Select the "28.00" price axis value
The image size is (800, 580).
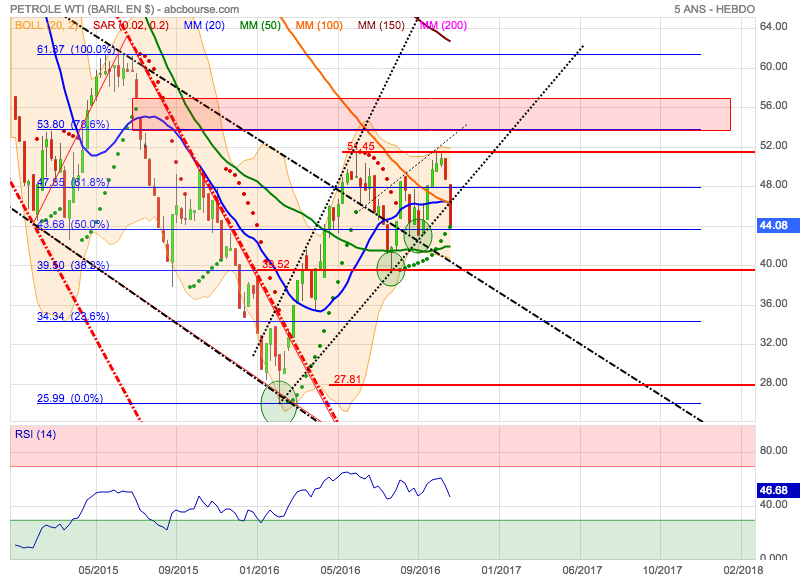773,383
